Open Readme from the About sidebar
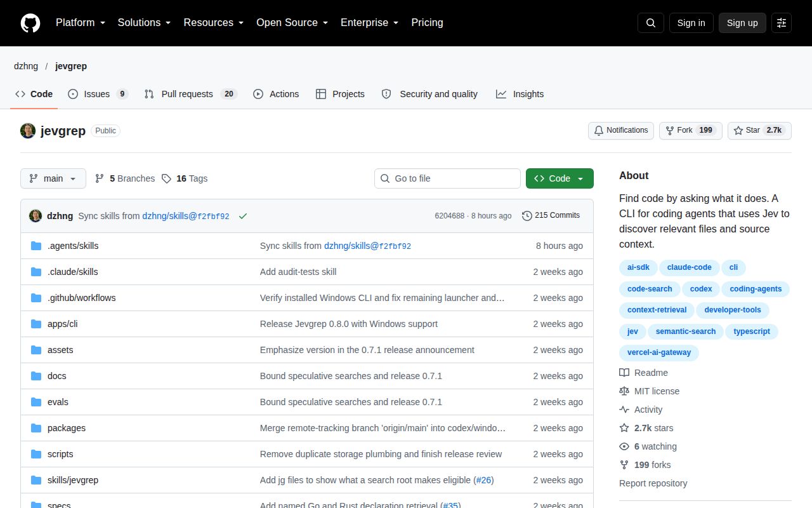Viewport: 812px width, 508px height. (644, 373)
